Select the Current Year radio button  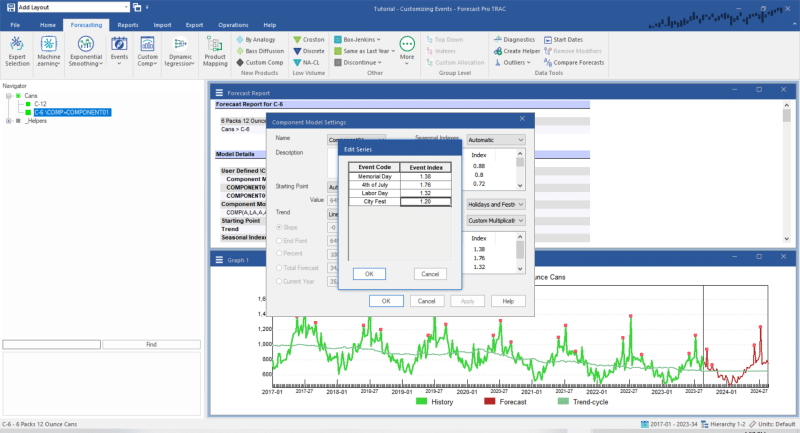coord(279,281)
